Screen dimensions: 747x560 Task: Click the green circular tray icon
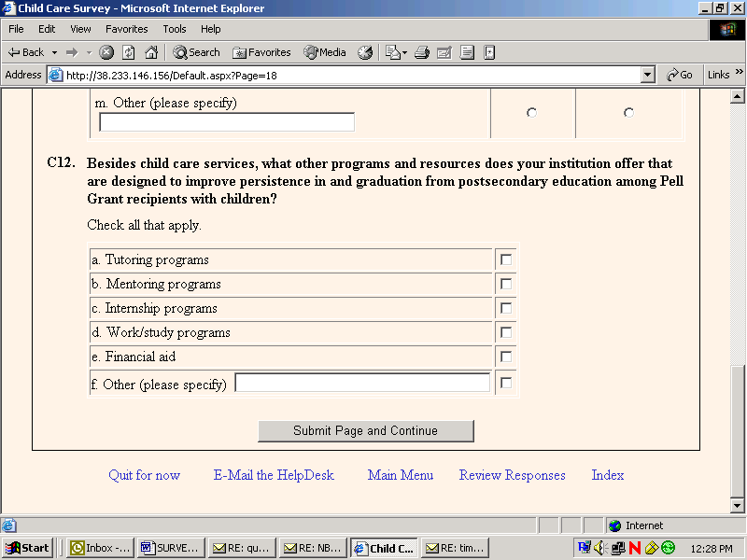pos(669,548)
